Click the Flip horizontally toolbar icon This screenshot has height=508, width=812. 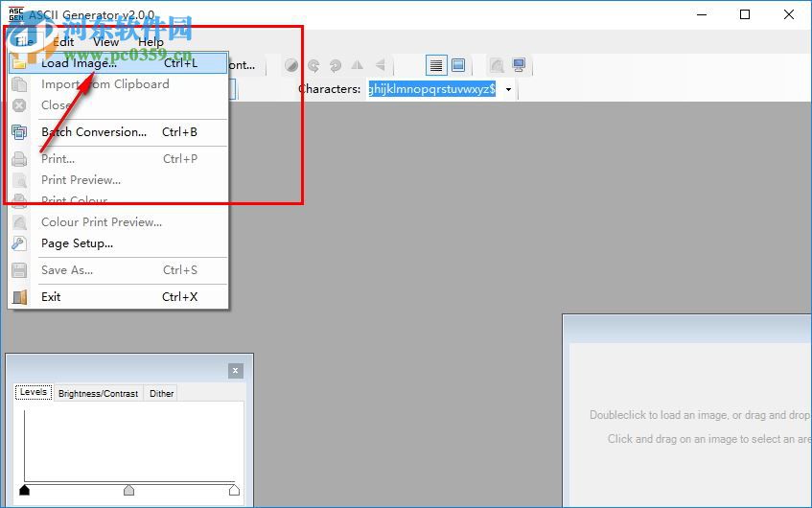click(358, 65)
